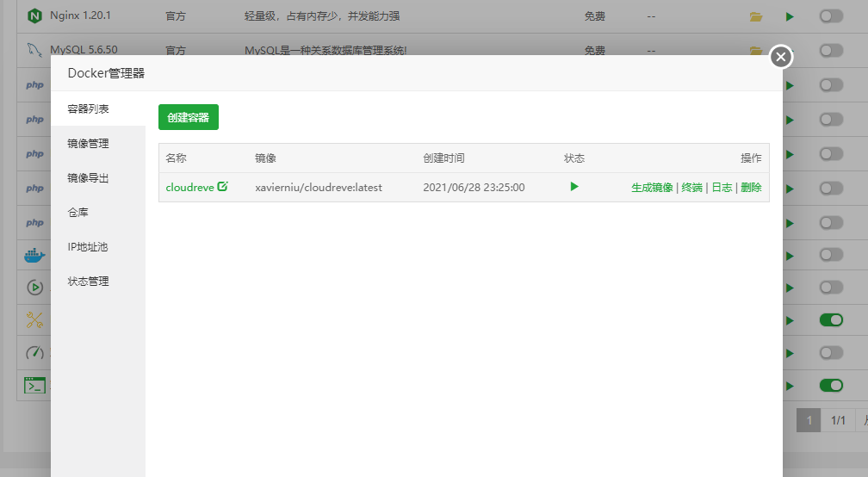Click 官方 in the Nginx row

pyautogui.click(x=176, y=16)
